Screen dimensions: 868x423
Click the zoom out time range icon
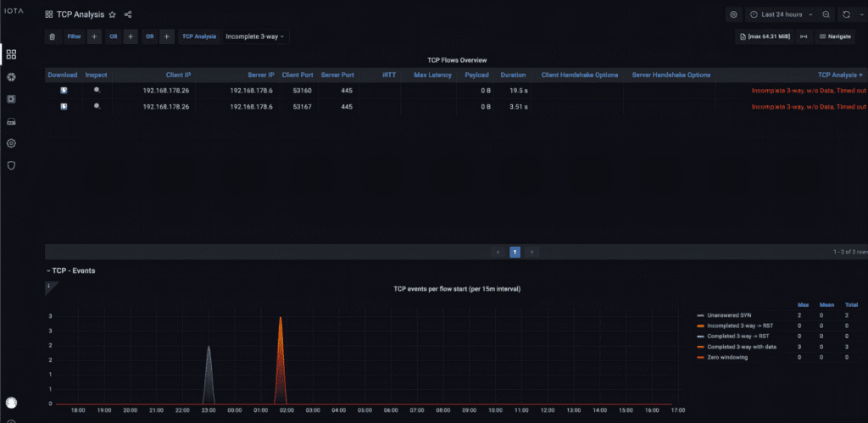click(x=826, y=14)
